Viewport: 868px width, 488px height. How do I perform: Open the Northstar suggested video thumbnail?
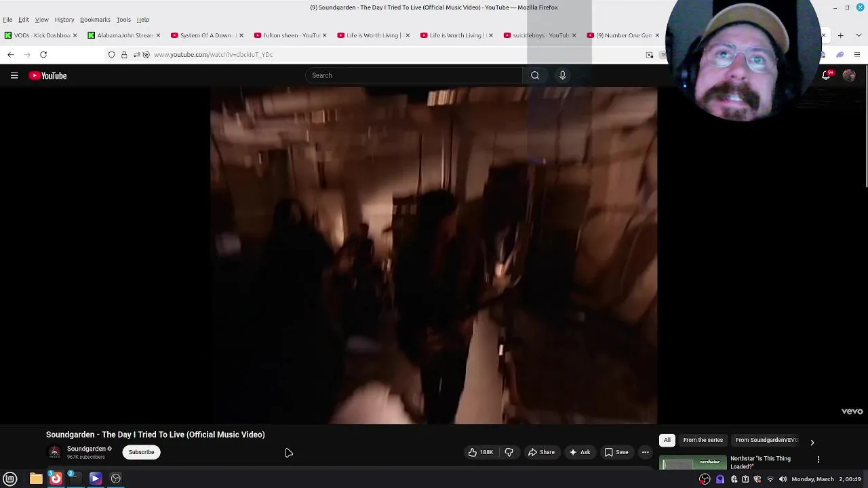(x=692, y=464)
